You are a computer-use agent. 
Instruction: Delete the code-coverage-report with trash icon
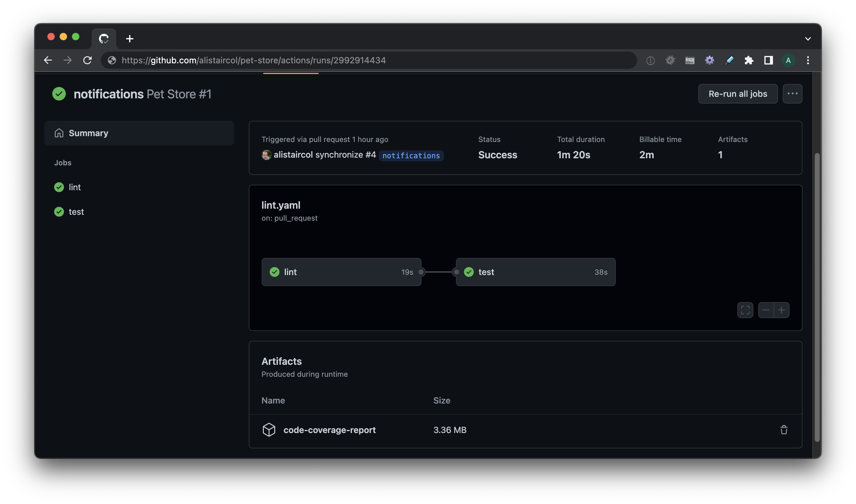tap(784, 430)
